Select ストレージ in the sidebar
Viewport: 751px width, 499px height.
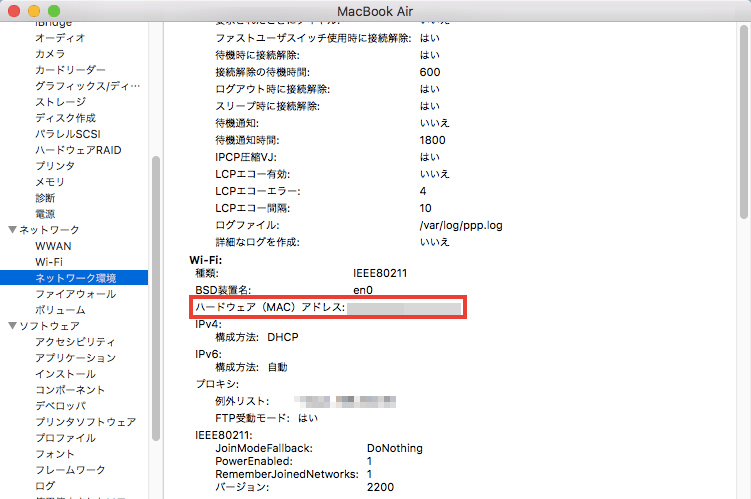pyautogui.click(x=60, y=102)
